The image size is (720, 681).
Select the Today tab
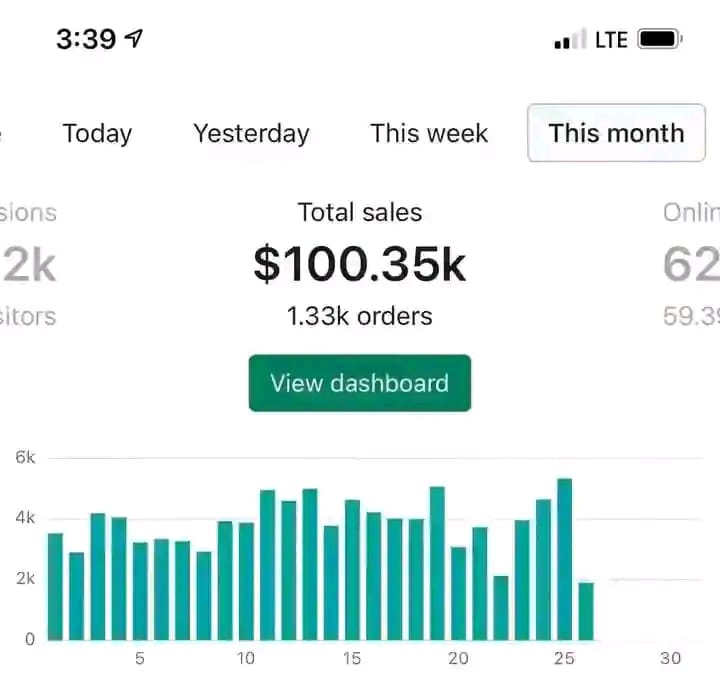tap(97, 133)
